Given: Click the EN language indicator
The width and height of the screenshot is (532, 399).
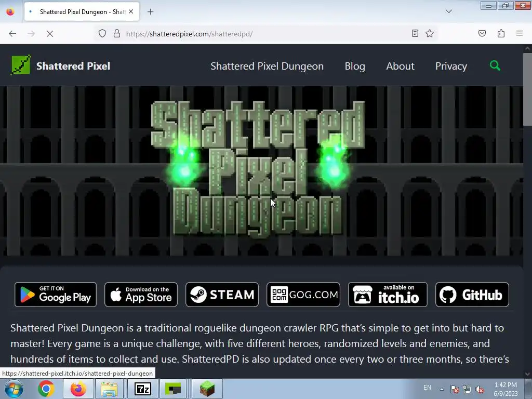Looking at the screenshot, I should (x=427, y=388).
